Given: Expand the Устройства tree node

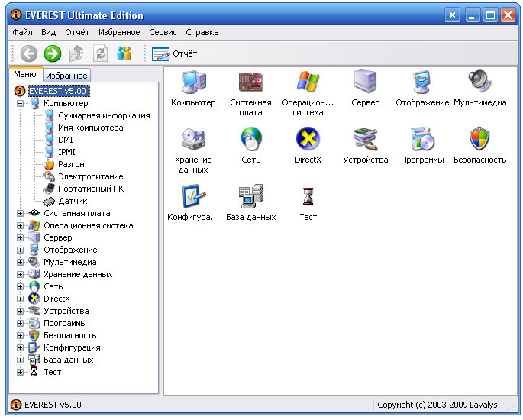Looking at the screenshot, I should [x=21, y=312].
